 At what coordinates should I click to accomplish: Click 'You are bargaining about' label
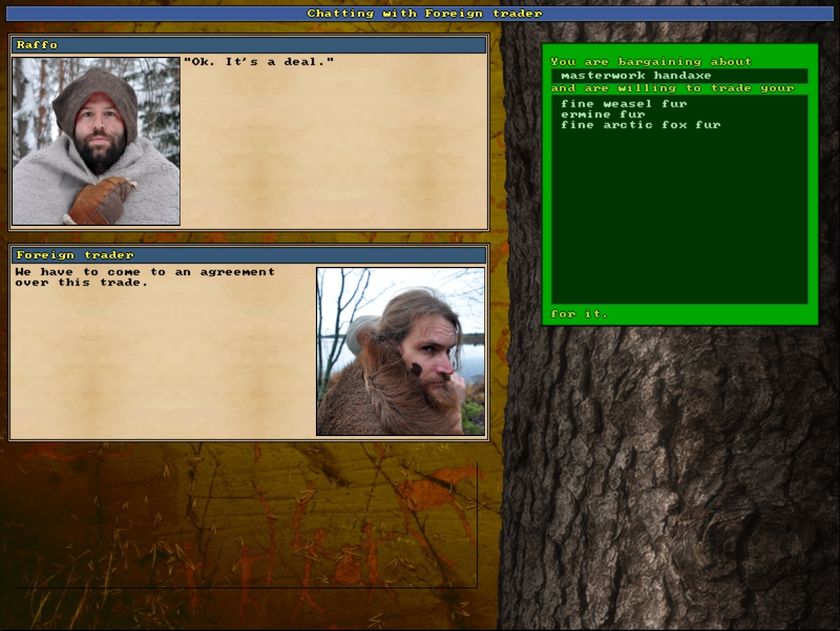pyautogui.click(x=651, y=61)
